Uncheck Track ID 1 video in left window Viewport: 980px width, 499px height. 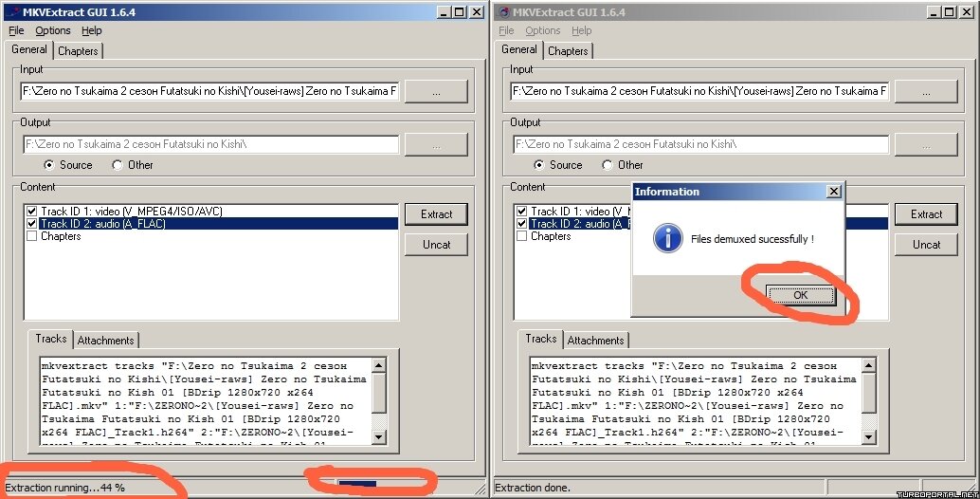click(x=32, y=212)
